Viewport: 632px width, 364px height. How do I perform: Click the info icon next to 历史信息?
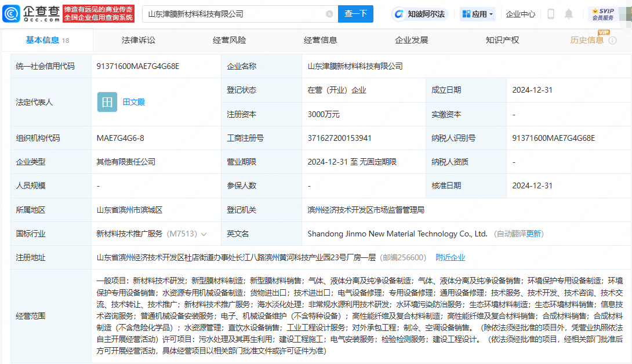click(x=613, y=41)
